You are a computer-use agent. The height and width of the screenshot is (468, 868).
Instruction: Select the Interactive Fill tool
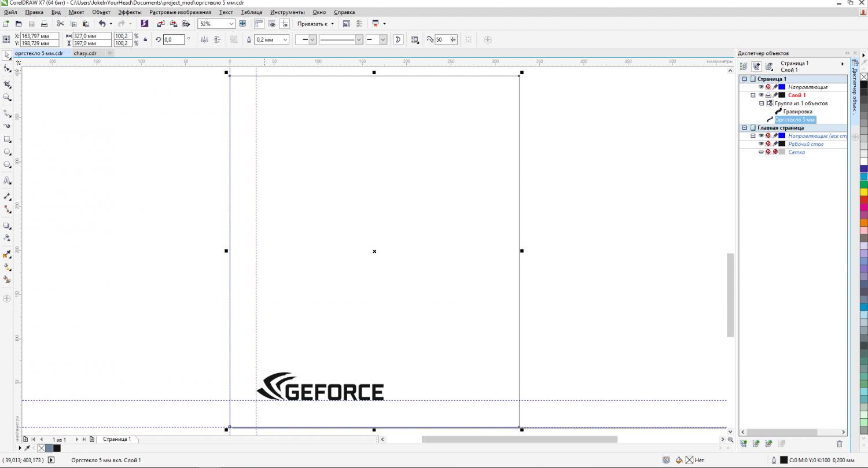[7, 267]
